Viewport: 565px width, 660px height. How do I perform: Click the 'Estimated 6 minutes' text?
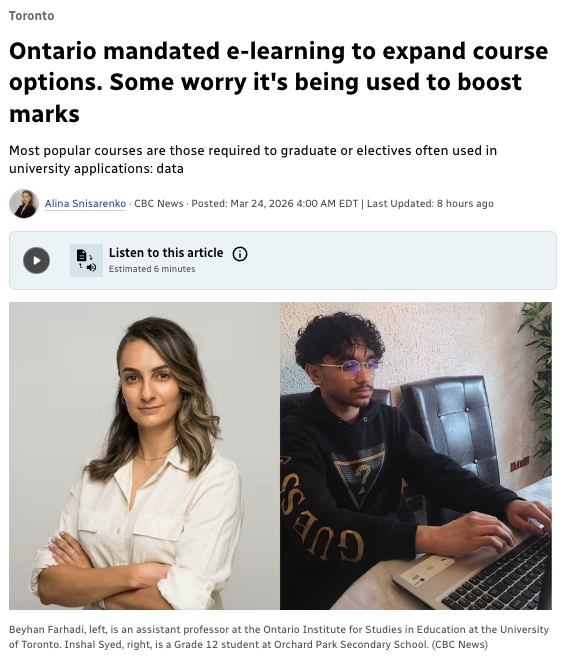[x=152, y=269]
